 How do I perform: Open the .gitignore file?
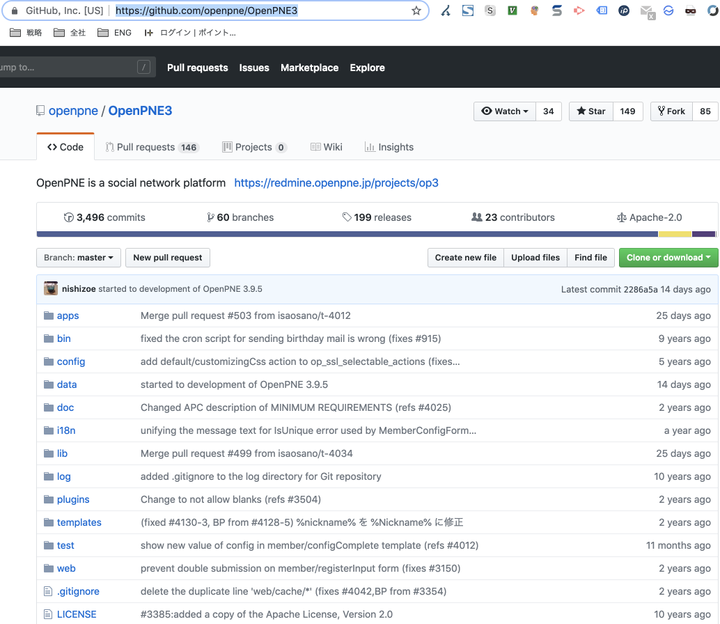(x=78, y=591)
